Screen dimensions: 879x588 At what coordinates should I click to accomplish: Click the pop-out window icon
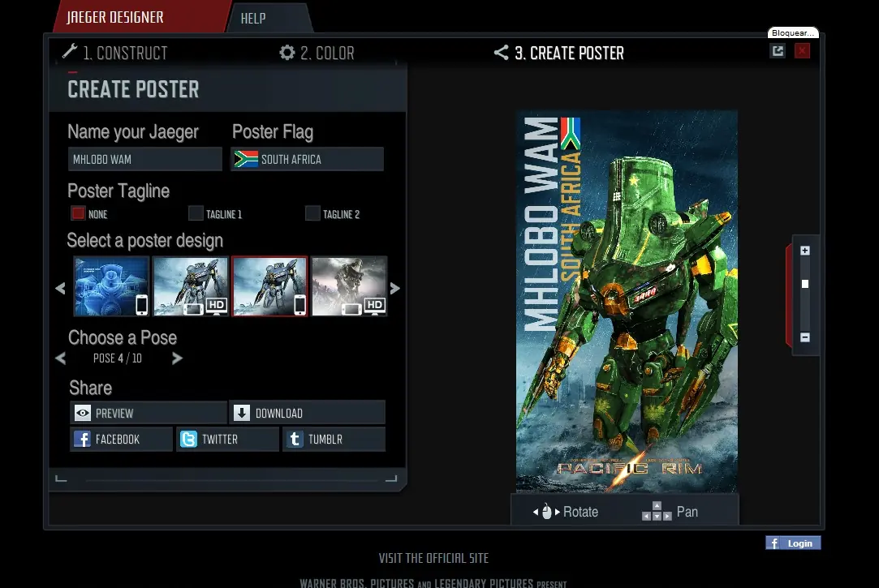coord(778,51)
